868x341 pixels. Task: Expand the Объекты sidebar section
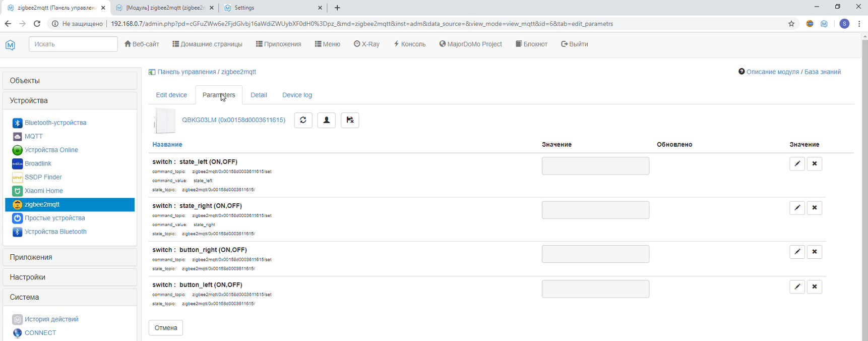click(70, 81)
